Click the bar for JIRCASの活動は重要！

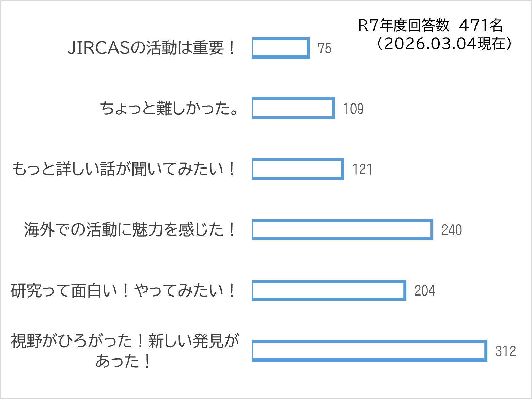(x=280, y=48)
